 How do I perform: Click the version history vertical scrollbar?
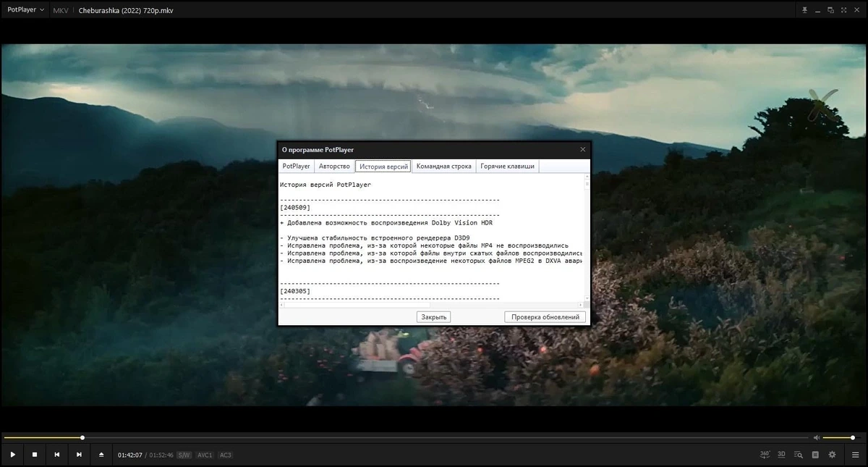click(586, 239)
